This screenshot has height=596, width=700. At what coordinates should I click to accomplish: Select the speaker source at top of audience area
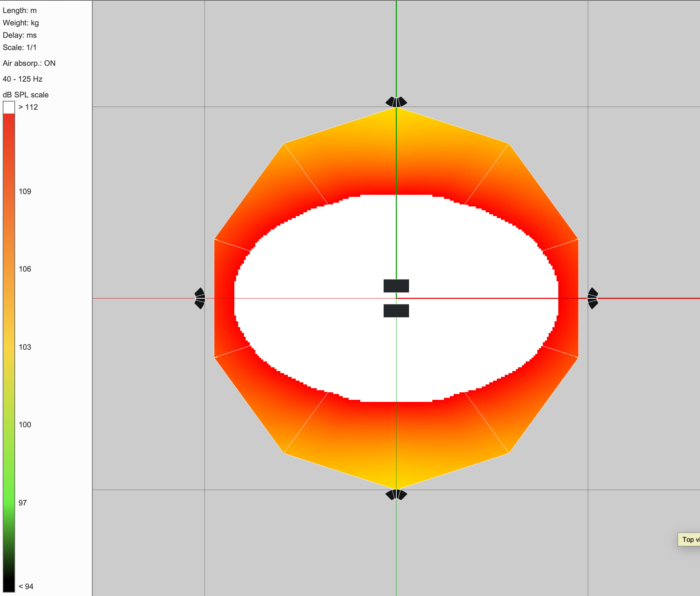pyautogui.click(x=396, y=102)
